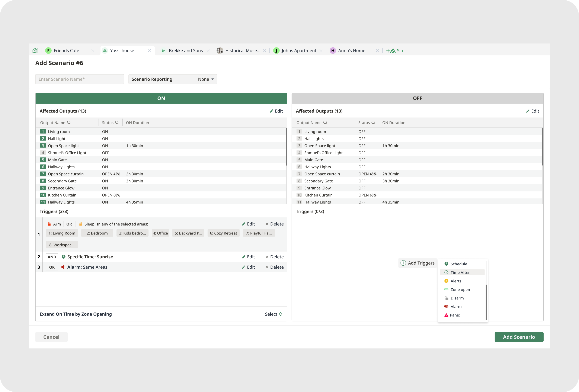Image resolution: width=579 pixels, height=392 pixels.
Task: Select the ON scenario panel header
Action: click(x=161, y=98)
